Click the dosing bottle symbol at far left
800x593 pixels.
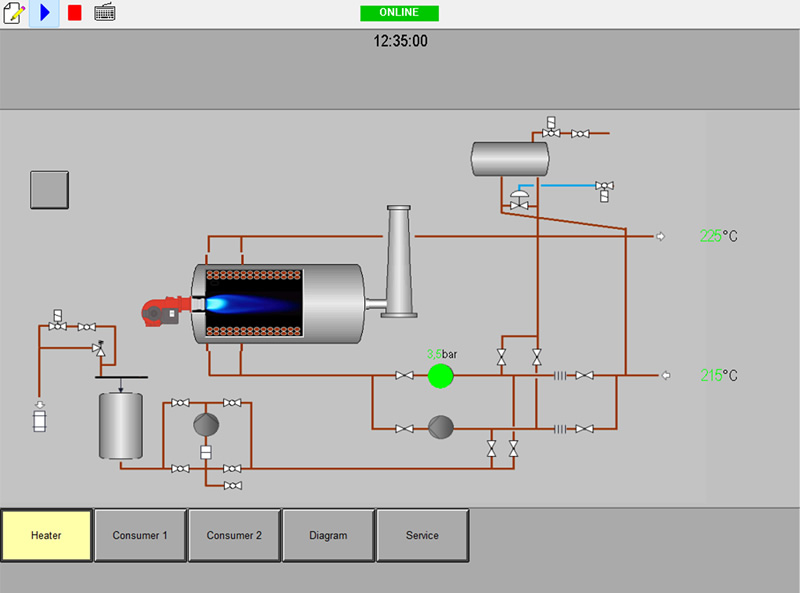tap(38, 420)
